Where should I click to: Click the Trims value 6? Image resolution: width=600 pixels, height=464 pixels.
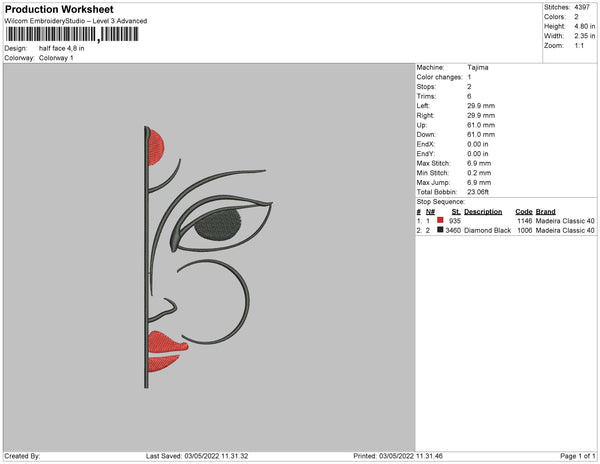click(469, 96)
